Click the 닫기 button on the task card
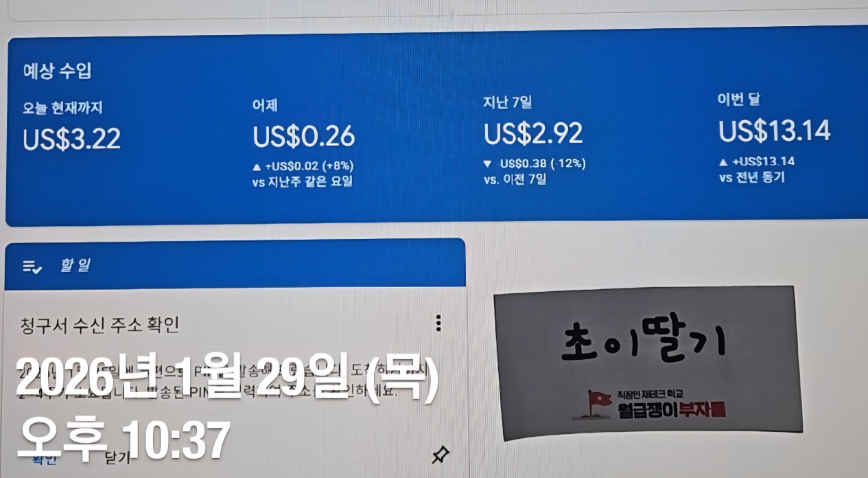This screenshot has width=868, height=478. (x=119, y=457)
